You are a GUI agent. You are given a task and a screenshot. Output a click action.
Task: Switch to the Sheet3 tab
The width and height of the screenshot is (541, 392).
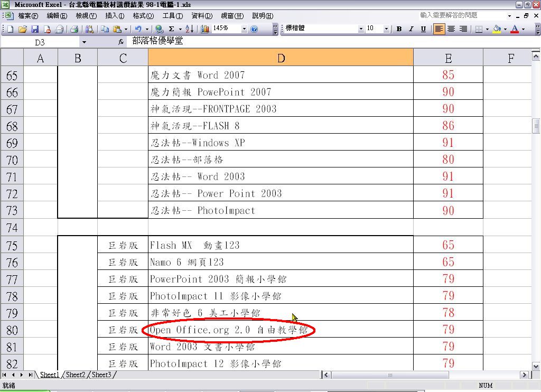(x=101, y=375)
